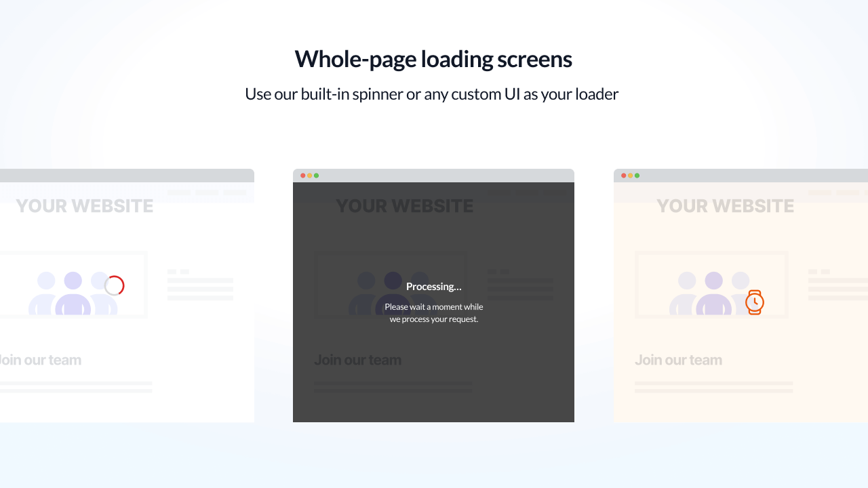This screenshot has width=868, height=488.
Task: Open the YOUR WEBSITE logo in the center mockup
Action: click(x=404, y=205)
